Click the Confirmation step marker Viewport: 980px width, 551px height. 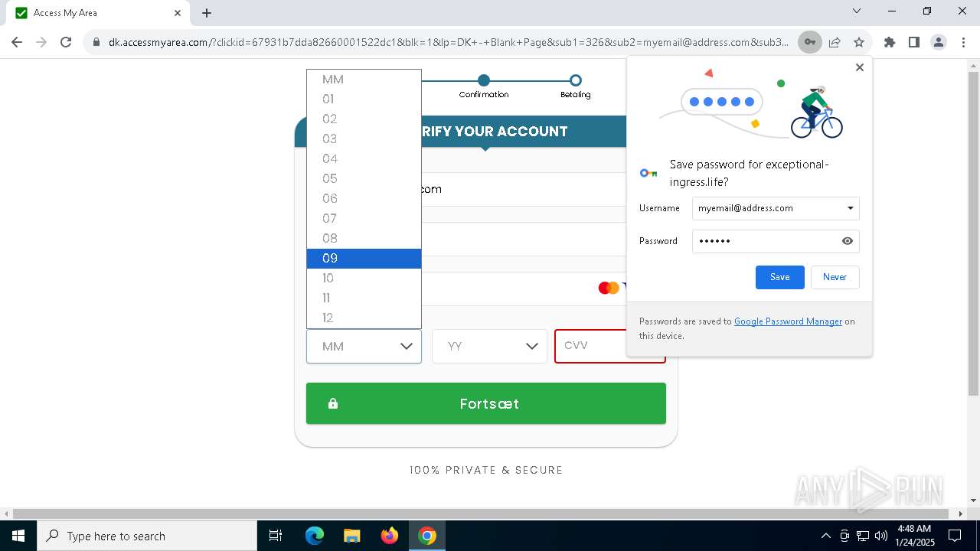(484, 80)
